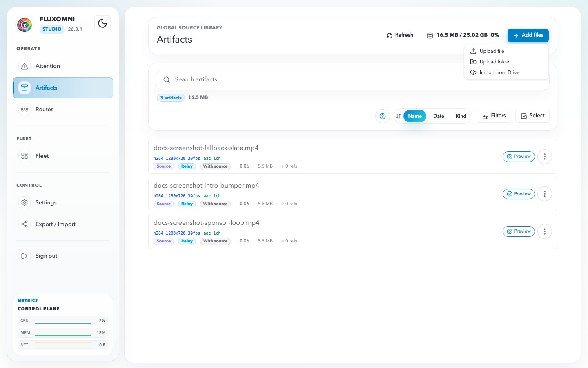Open more options for intro-bumper.mp4

point(545,194)
